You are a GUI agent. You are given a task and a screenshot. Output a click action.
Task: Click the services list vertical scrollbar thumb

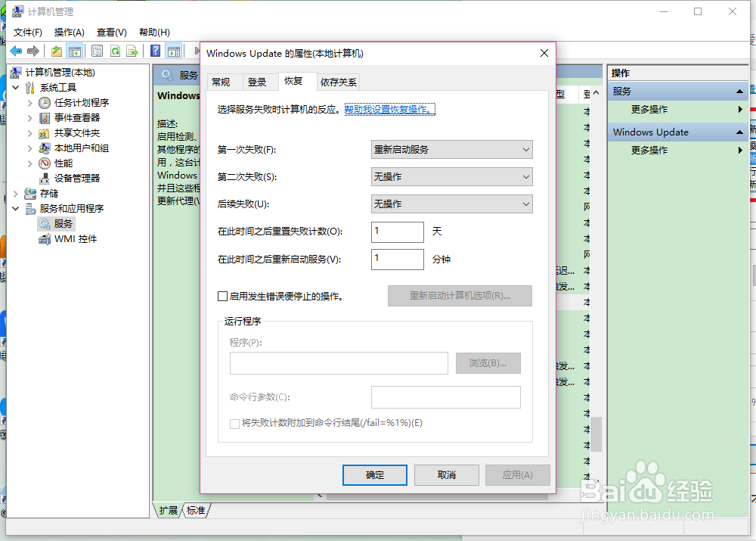pos(596,434)
